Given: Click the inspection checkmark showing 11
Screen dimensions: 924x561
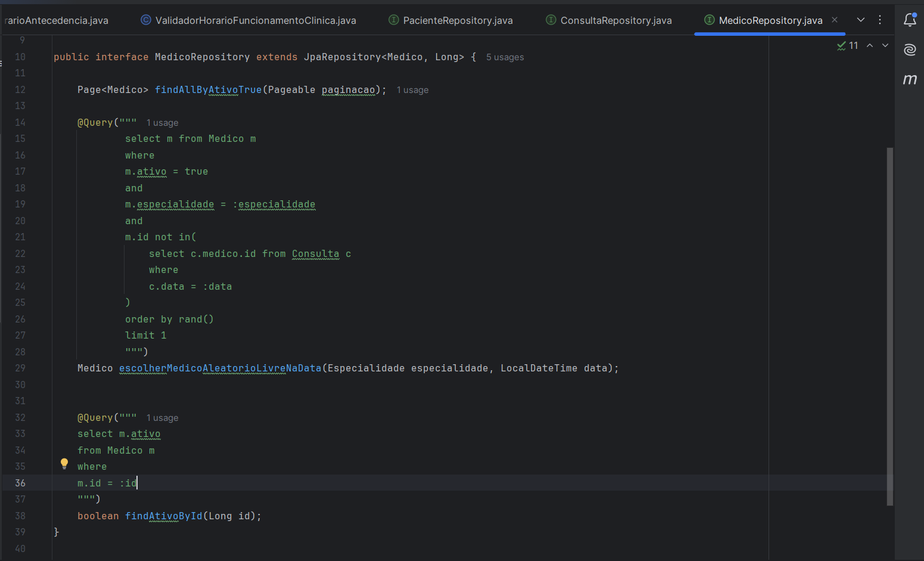Looking at the screenshot, I should [x=847, y=45].
